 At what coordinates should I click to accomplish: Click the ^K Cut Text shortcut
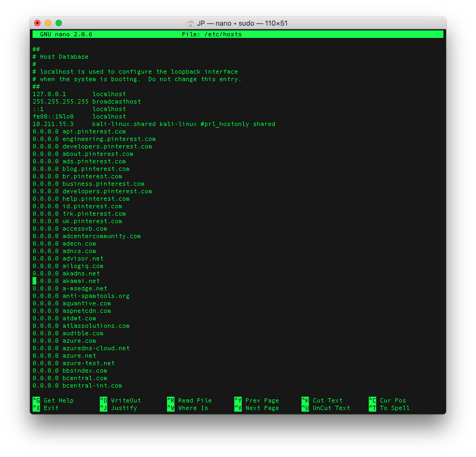point(322,400)
